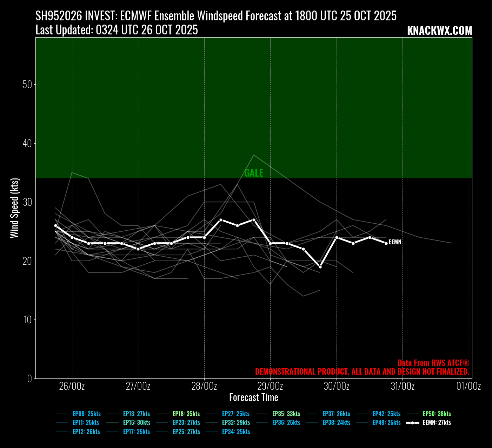Choose the EP38: 24kts legend entry
Image resolution: width=492 pixels, height=448 pixels.
pos(336,423)
